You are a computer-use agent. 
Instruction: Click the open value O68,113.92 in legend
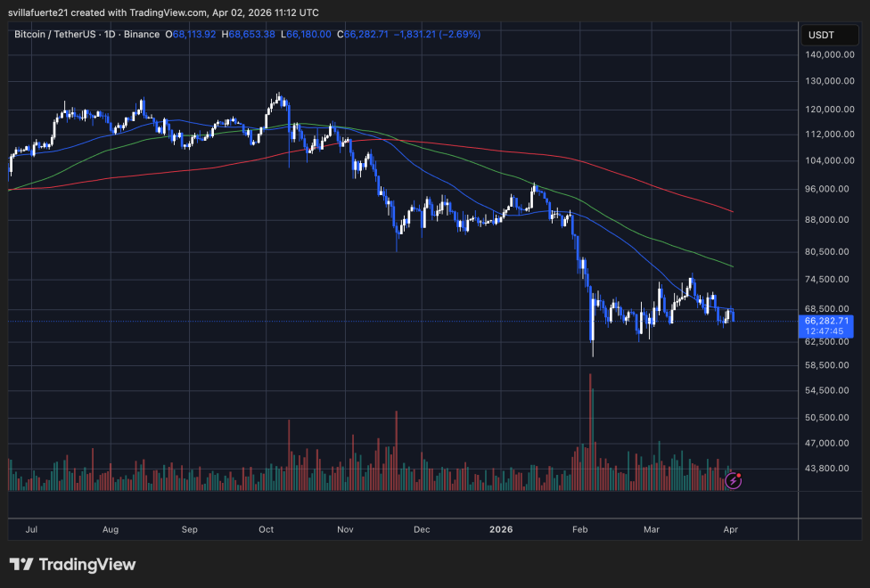(190, 34)
